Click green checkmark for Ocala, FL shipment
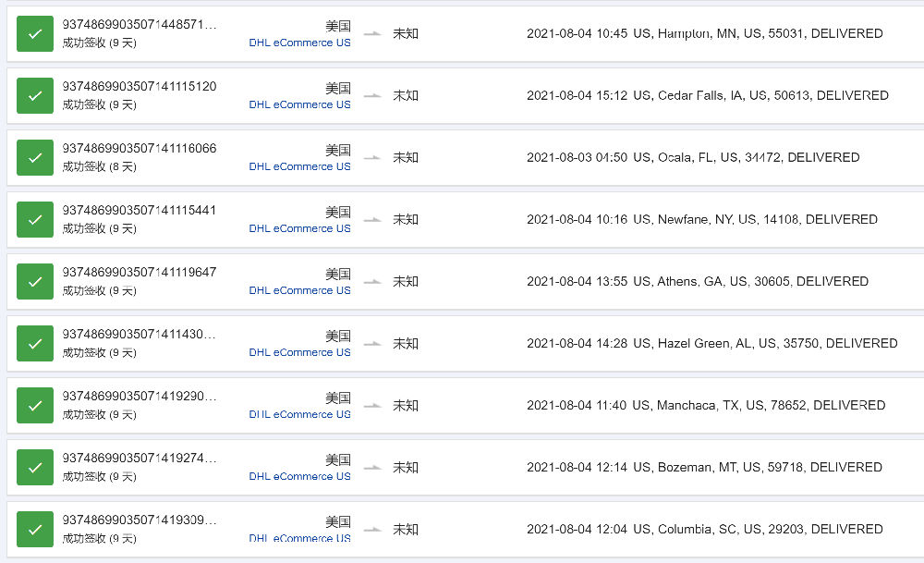Viewport: 924px width, 563px height. pos(35,157)
